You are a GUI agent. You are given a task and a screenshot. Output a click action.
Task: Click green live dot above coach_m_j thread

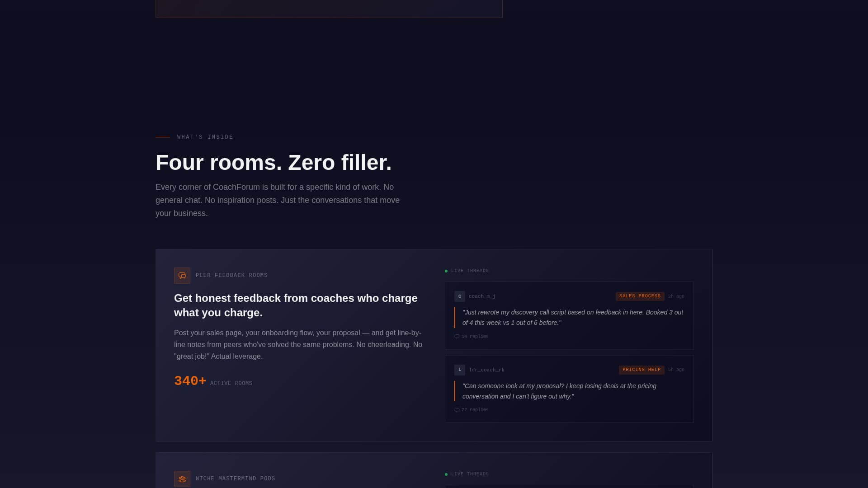446,271
